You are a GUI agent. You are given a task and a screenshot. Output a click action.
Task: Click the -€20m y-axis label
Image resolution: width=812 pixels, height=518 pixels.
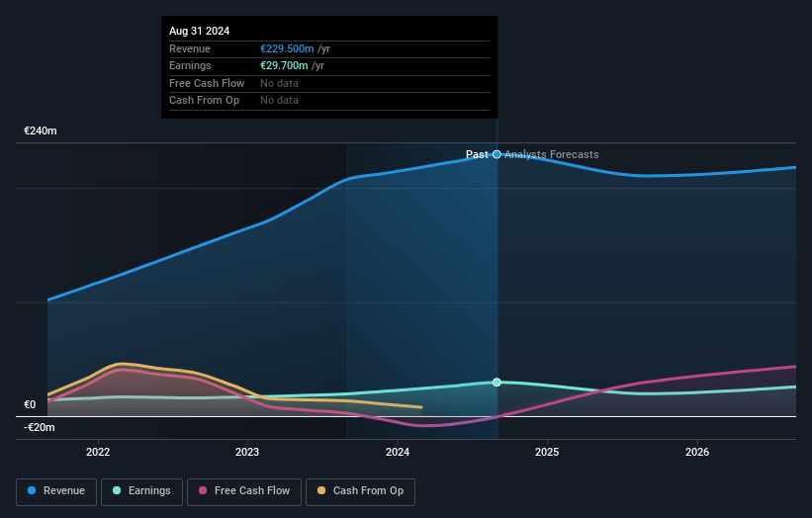40,427
